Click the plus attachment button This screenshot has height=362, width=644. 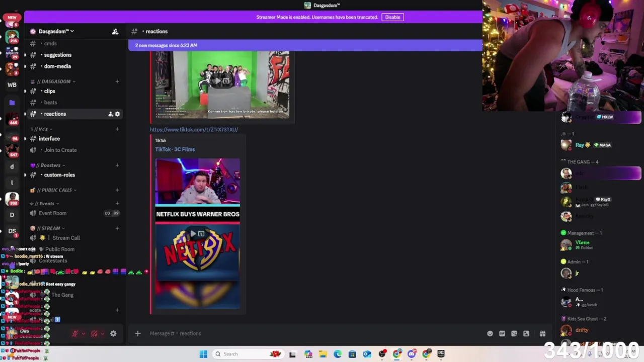click(137, 333)
